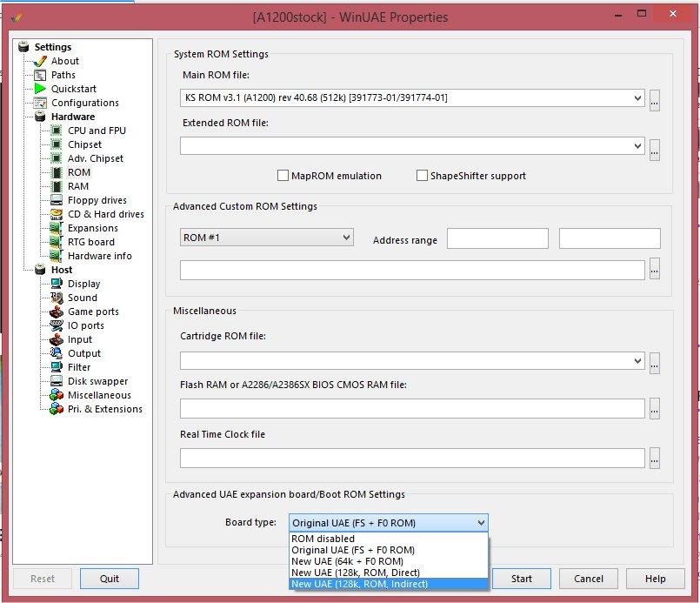
Task: Click the Adv. Chipset chip icon
Action: tap(57, 158)
